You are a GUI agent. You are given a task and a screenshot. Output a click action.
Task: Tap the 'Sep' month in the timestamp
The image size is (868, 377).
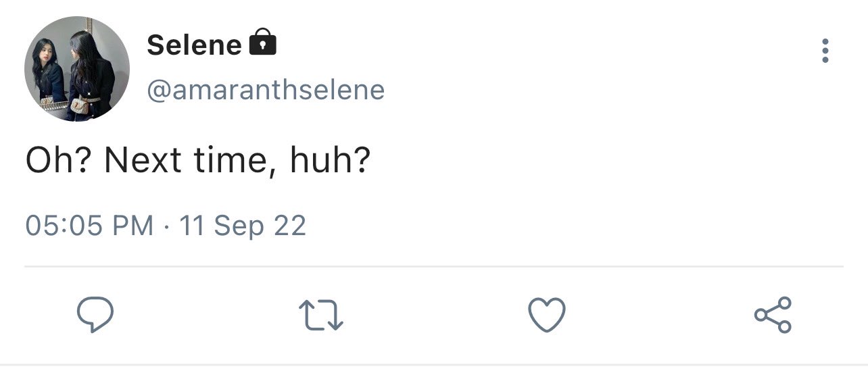[x=239, y=226]
